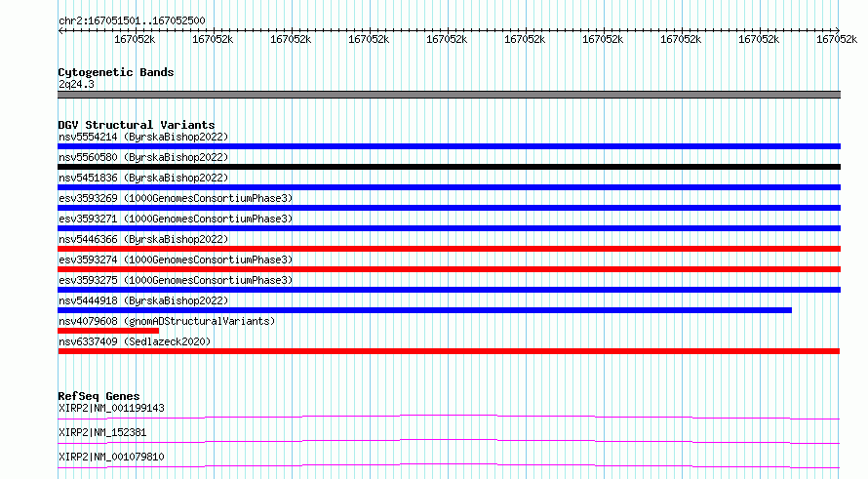Click the nsv4079608 (gnomADStructuralVariants) label
Viewport: 868px width, 479px height.
pyautogui.click(x=167, y=321)
